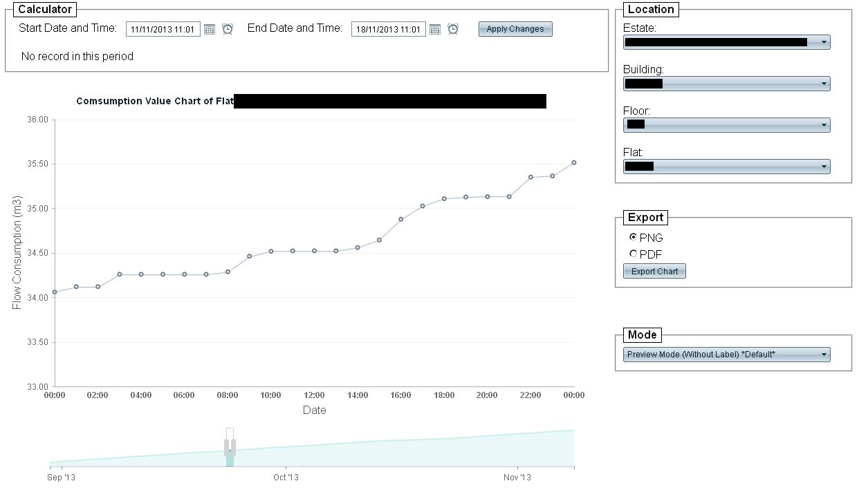The image size is (868, 499).
Task: Click the chart data point at 16:00
Action: pos(401,219)
